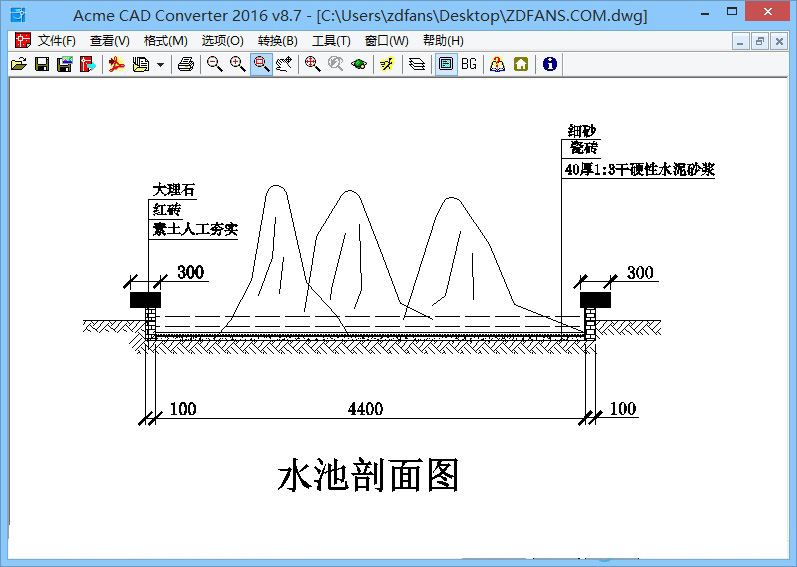The height and width of the screenshot is (567, 797).
Task: Expand the batch convert dropdown arrow
Action: [x=160, y=65]
